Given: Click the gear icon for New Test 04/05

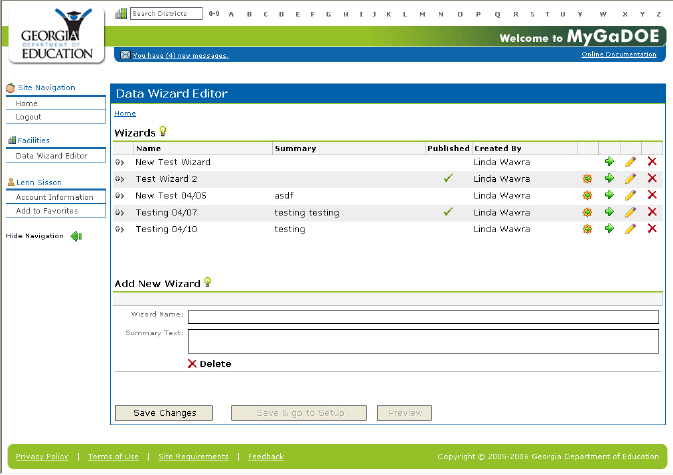Looking at the screenshot, I should [587, 195].
